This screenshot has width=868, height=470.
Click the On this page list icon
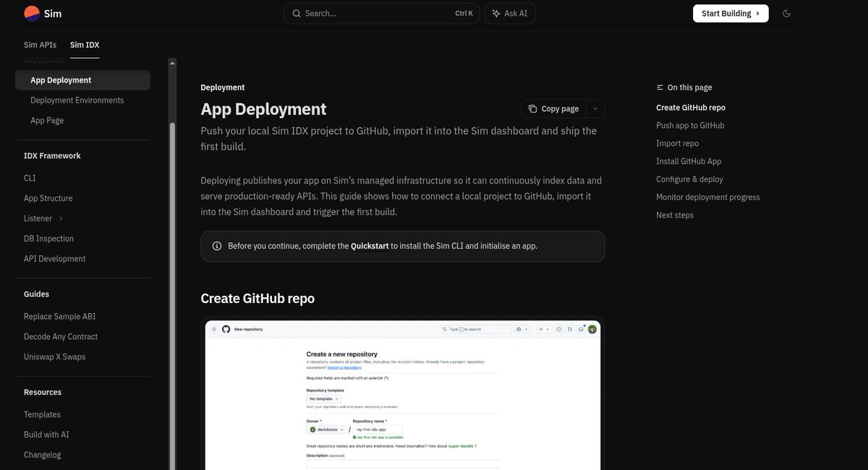click(x=660, y=87)
